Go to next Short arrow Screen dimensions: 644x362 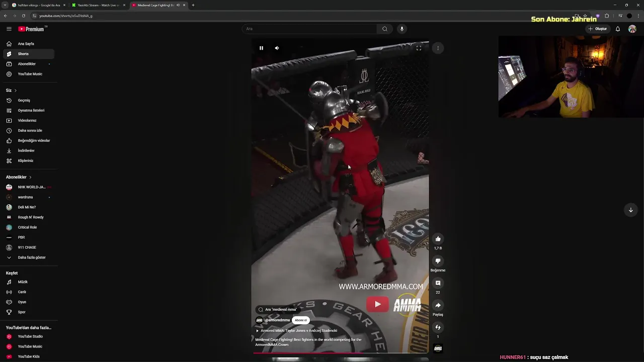630,210
